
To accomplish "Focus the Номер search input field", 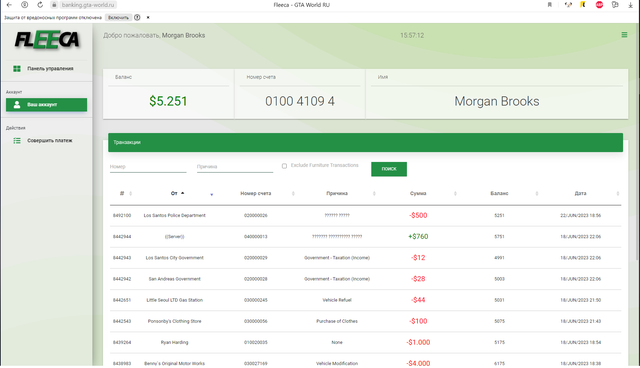I will tap(148, 166).
